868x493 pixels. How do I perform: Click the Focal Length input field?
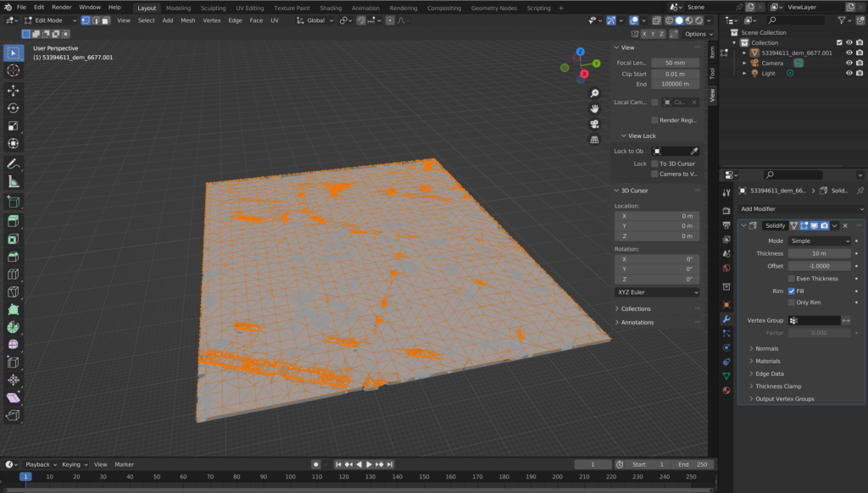click(675, 63)
